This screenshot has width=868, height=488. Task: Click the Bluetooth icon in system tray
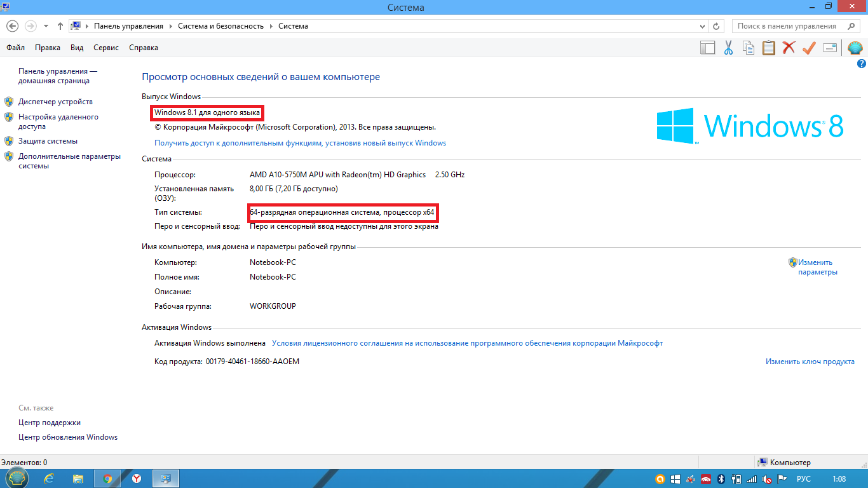[x=721, y=479]
